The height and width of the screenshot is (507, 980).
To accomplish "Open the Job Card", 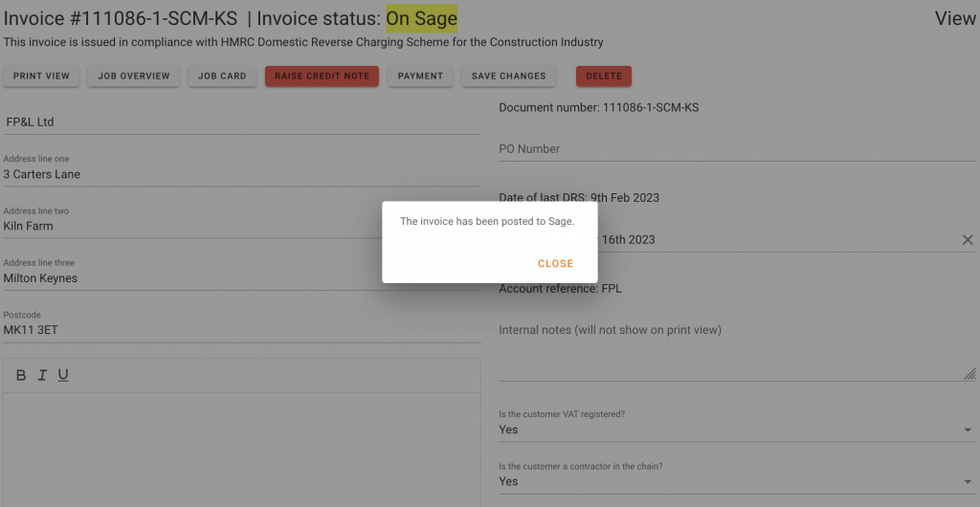I will click(222, 77).
